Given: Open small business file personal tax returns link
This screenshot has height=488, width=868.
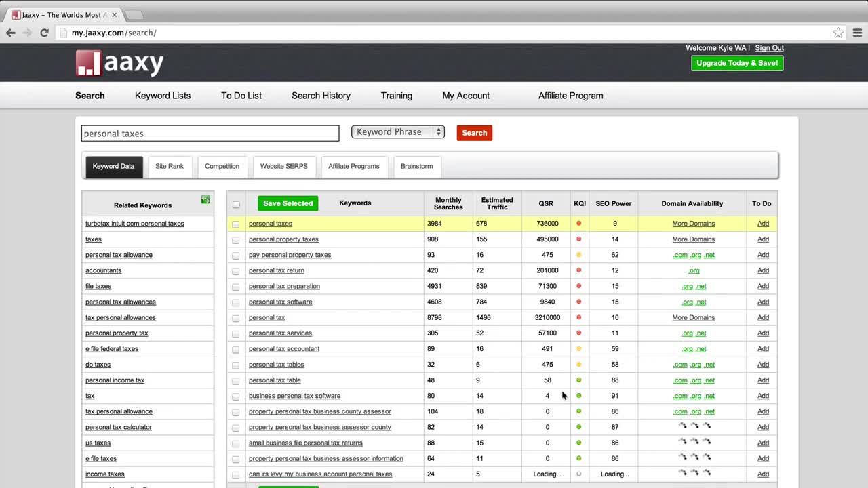Looking at the screenshot, I should point(306,443).
